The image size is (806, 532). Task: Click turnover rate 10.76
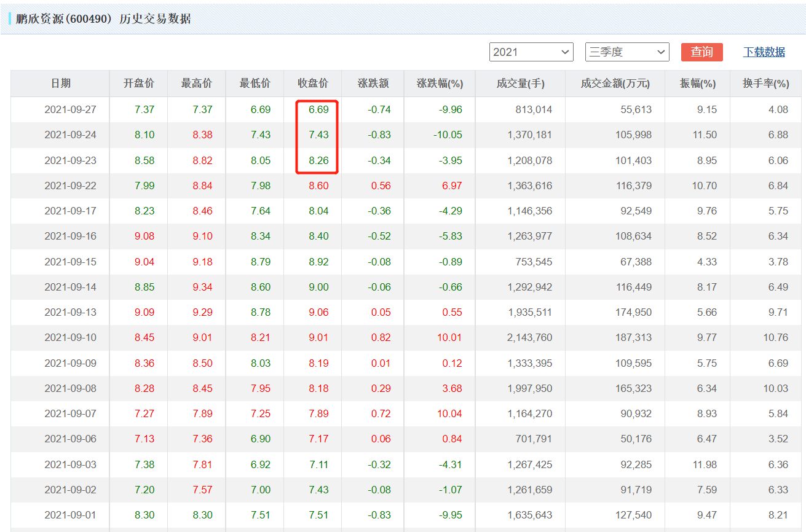[x=776, y=338]
